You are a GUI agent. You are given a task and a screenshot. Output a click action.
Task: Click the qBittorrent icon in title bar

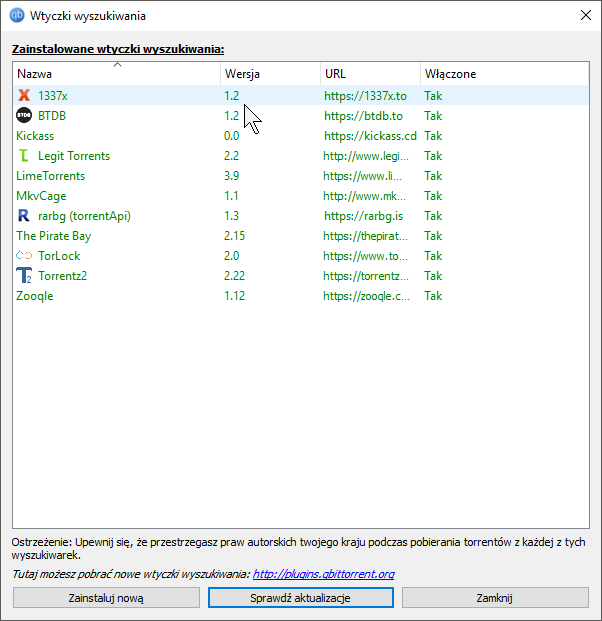pos(17,15)
